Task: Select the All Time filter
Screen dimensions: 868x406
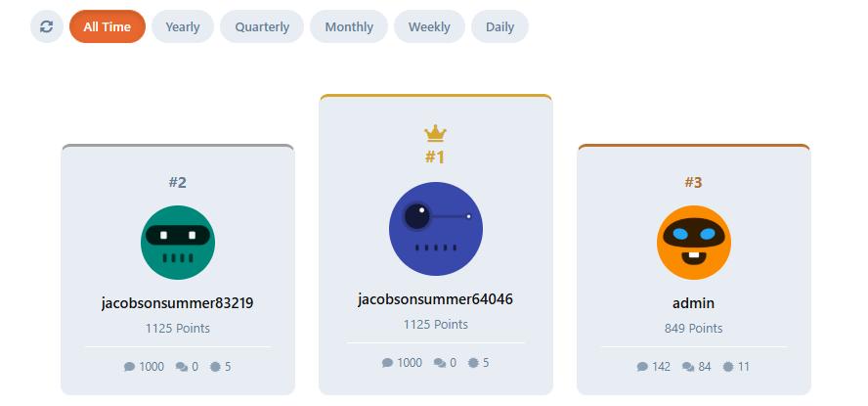Action: pos(107,27)
